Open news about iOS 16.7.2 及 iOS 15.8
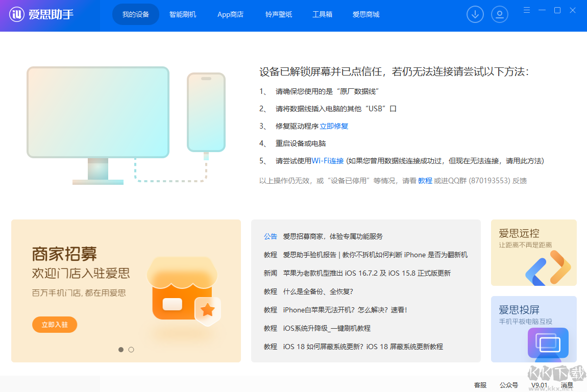 coord(367,273)
